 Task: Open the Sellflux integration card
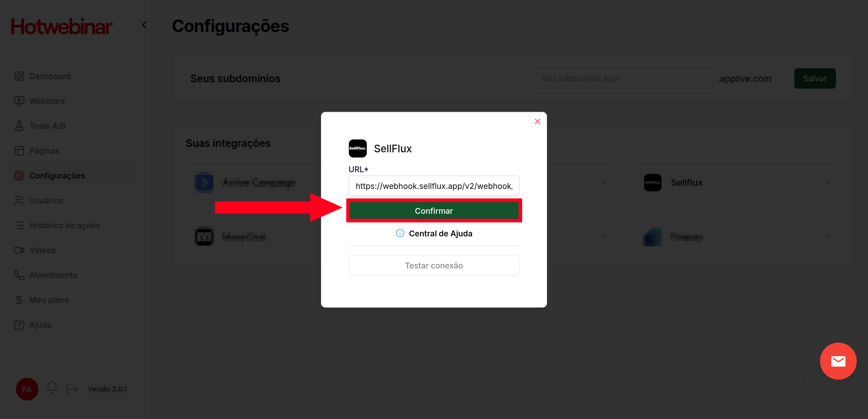pos(737,183)
